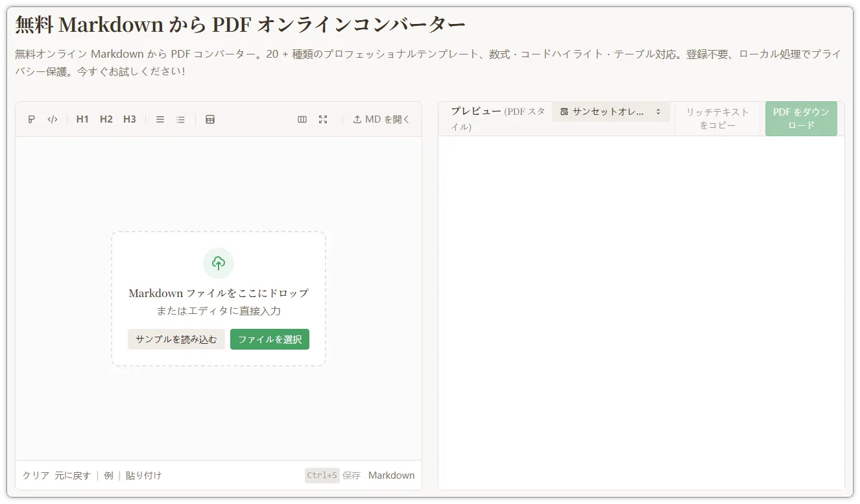Apply an H2 heading
The width and height of the screenshot is (860, 504).
point(106,119)
